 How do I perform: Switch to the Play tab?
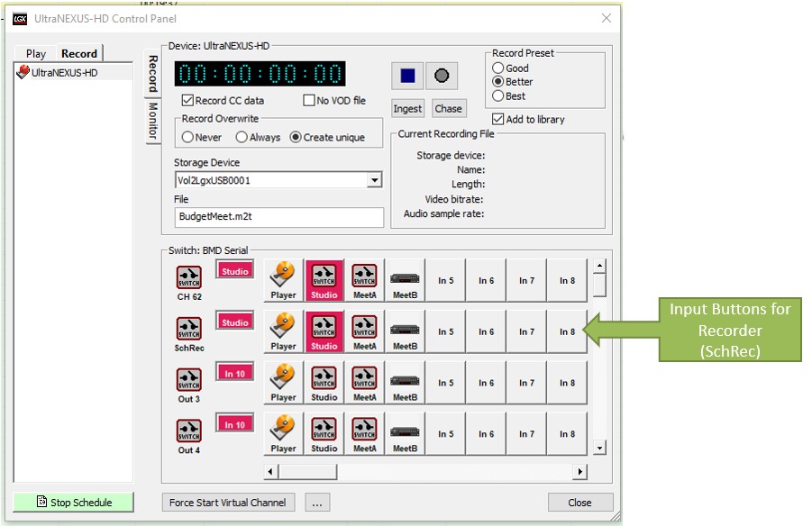[x=36, y=54]
